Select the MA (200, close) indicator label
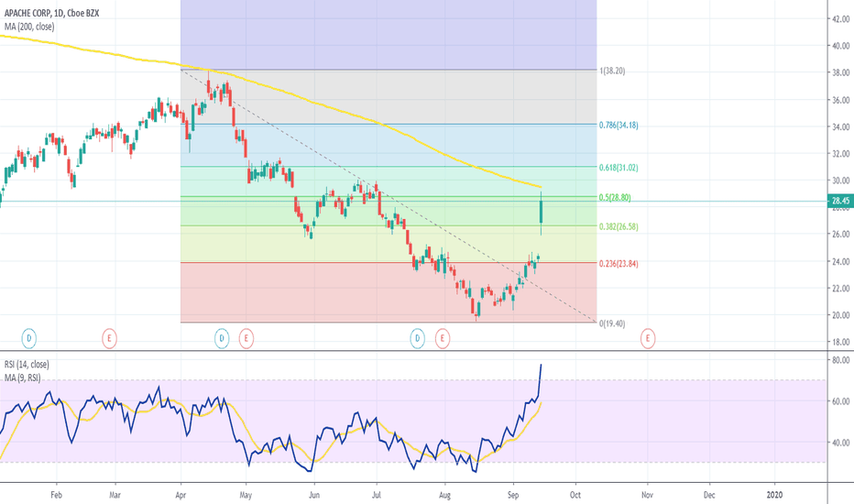The image size is (854, 504). point(29,27)
